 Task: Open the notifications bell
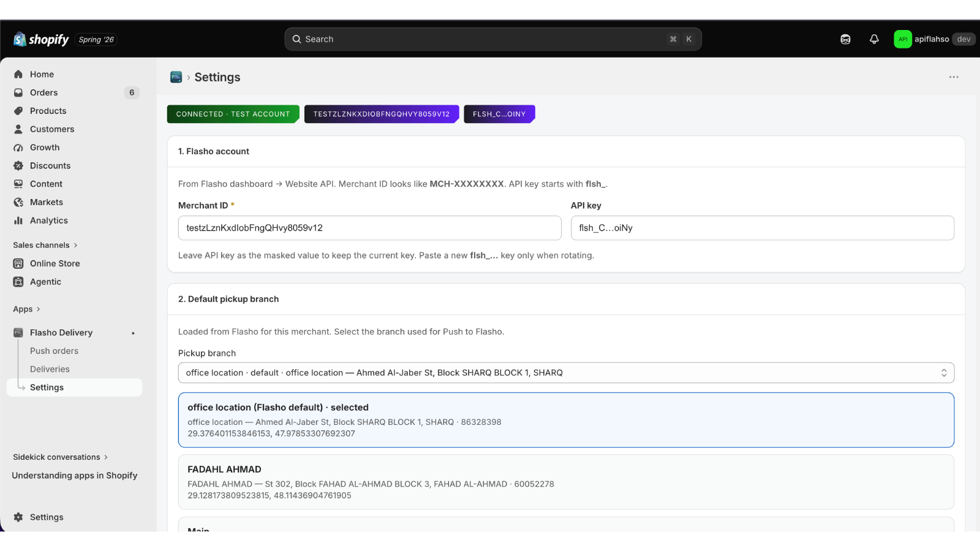coord(874,39)
